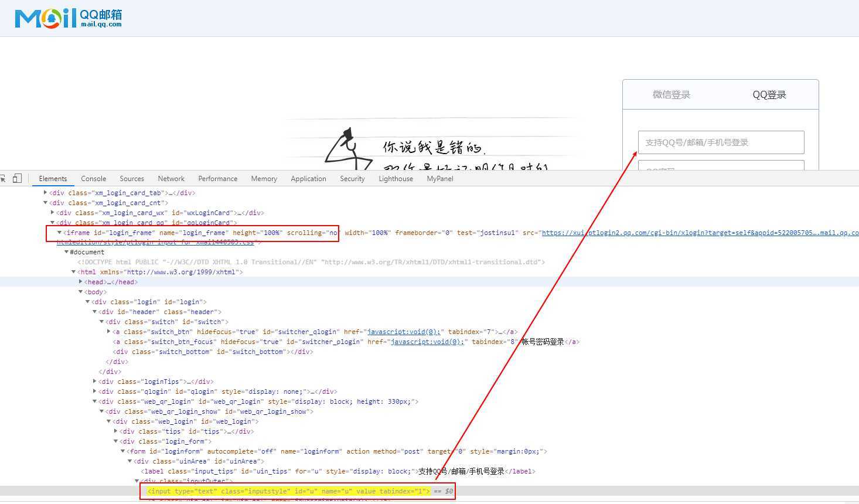The height and width of the screenshot is (504, 859).
Task: Expand the loginTips div node
Action: click(x=95, y=382)
